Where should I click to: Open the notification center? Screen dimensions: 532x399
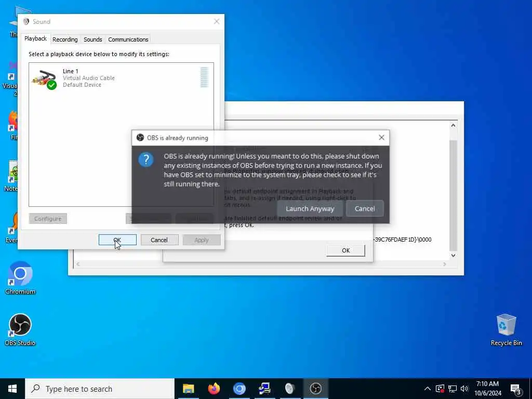click(516, 389)
